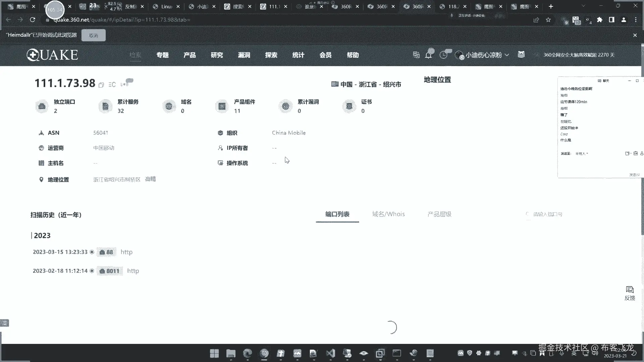Screen dimensions: 644x362
Task: Open the 统计 menu item
Action: coord(298,55)
